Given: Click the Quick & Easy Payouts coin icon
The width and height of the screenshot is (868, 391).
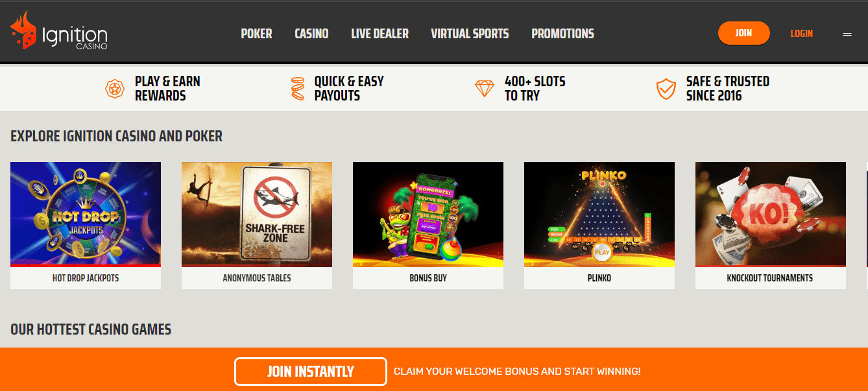Looking at the screenshot, I should tap(297, 89).
